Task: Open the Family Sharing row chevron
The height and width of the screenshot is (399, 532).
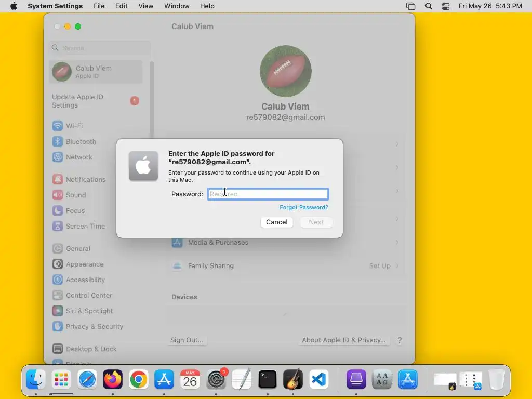Action: tap(397, 265)
